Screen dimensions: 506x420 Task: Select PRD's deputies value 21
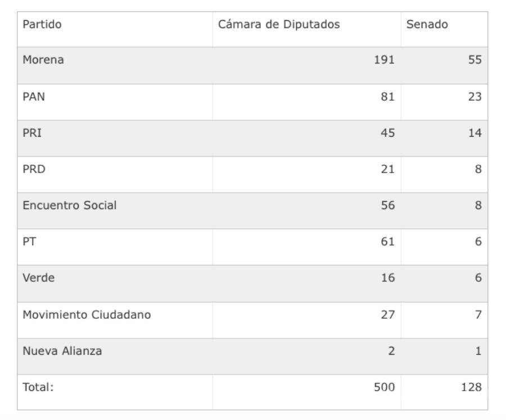[387, 169]
